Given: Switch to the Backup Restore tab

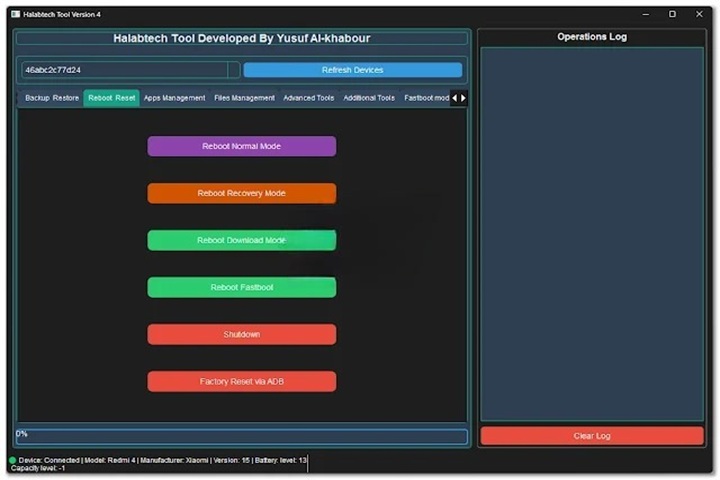Looking at the screenshot, I should tap(52, 98).
